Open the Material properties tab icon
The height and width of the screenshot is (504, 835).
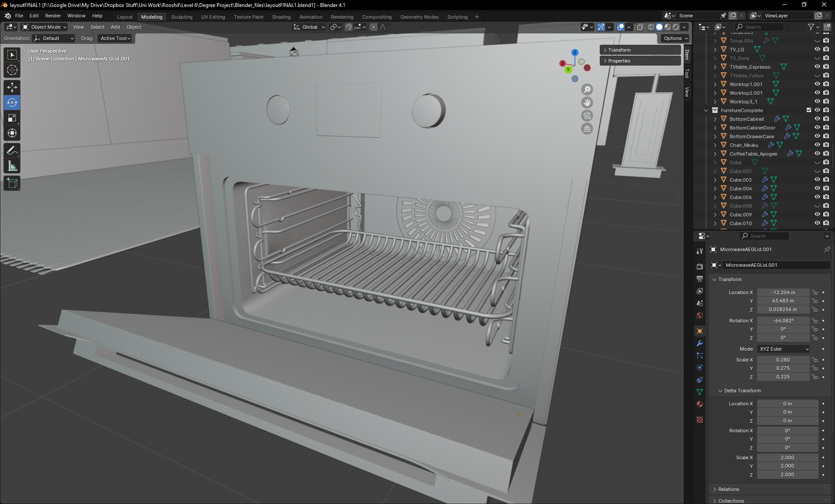tap(700, 404)
